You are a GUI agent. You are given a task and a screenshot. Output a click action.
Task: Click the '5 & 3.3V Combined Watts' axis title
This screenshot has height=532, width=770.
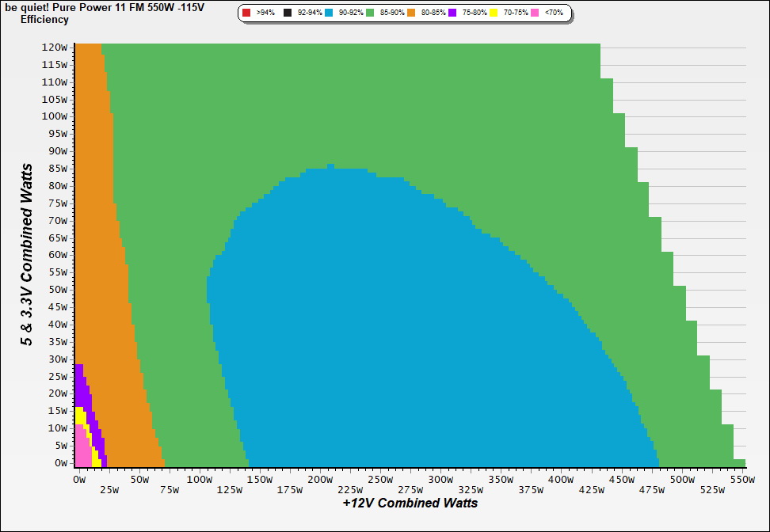[27, 255]
